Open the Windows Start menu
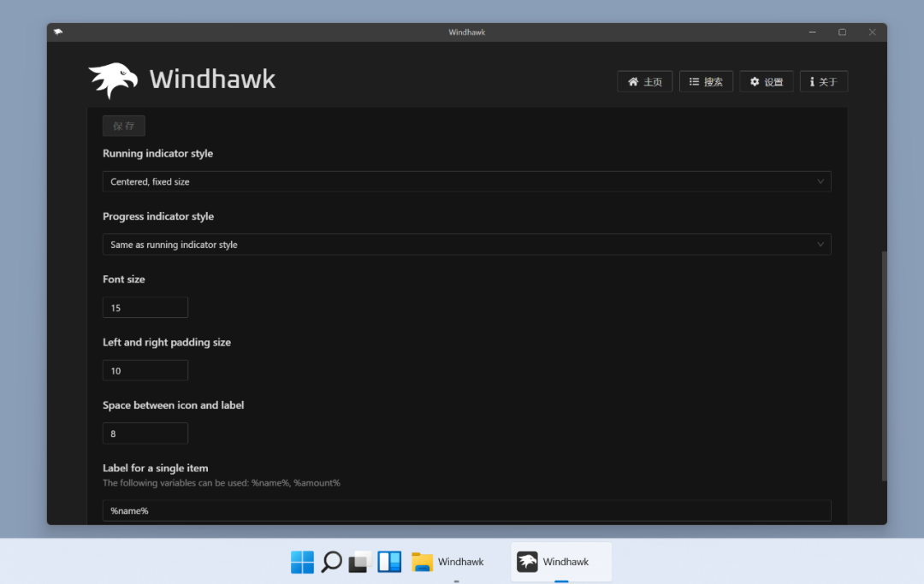Image resolution: width=924 pixels, height=584 pixels. point(302,562)
